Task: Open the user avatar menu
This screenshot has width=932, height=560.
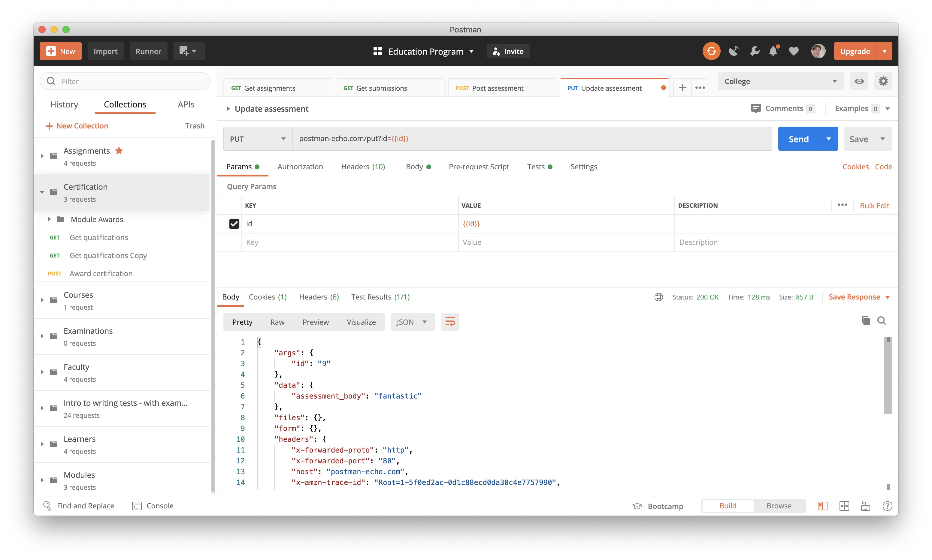Action: coord(818,51)
